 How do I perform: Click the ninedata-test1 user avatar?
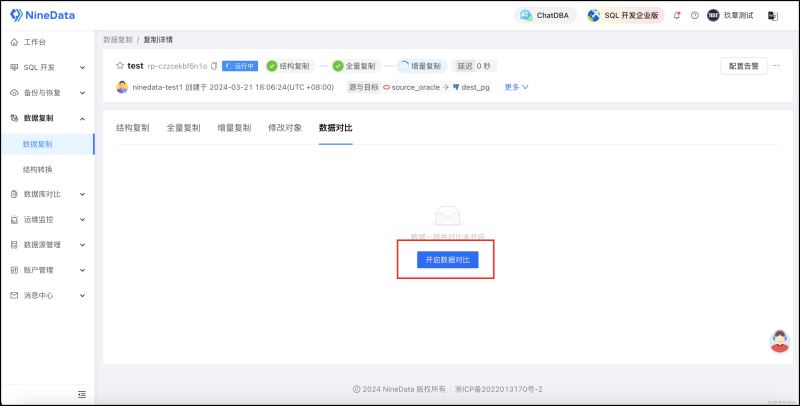click(x=122, y=87)
